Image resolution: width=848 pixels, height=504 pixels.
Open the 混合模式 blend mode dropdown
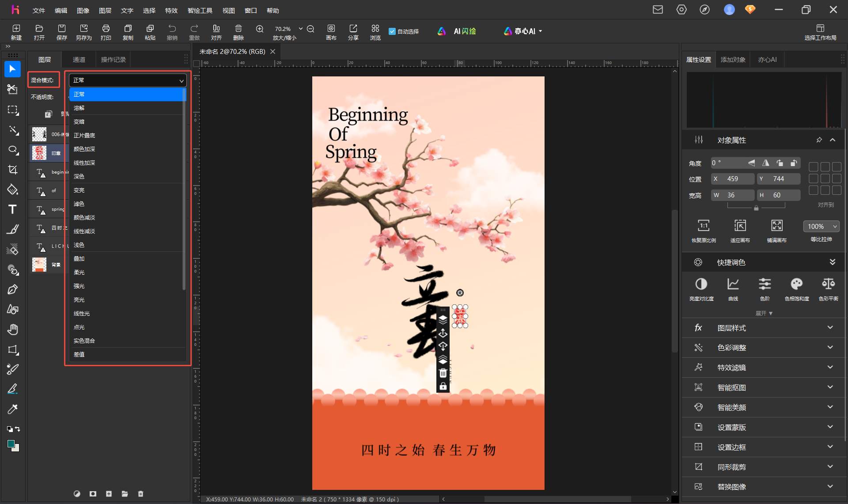pyautogui.click(x=128, y=80)
